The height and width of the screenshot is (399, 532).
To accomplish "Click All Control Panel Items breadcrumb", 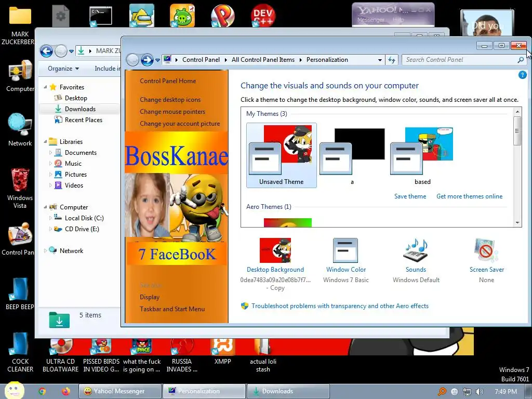I will [x=263, y=60].
